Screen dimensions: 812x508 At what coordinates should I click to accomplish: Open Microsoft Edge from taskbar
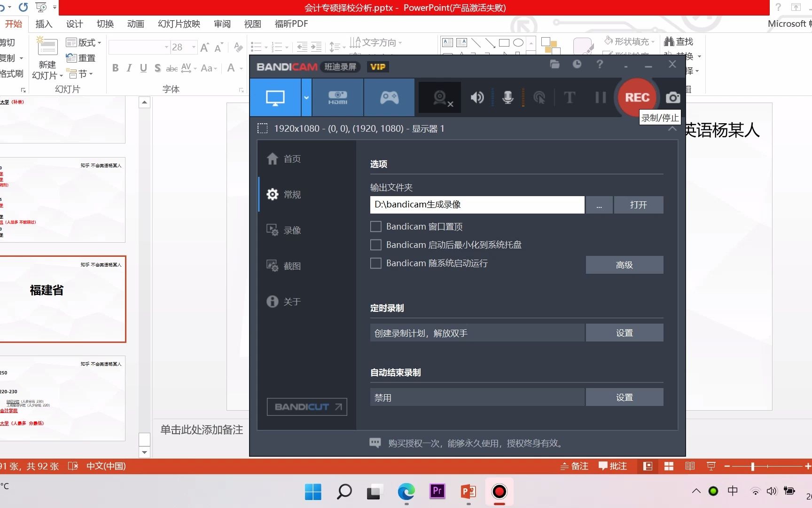pos(406,492)
